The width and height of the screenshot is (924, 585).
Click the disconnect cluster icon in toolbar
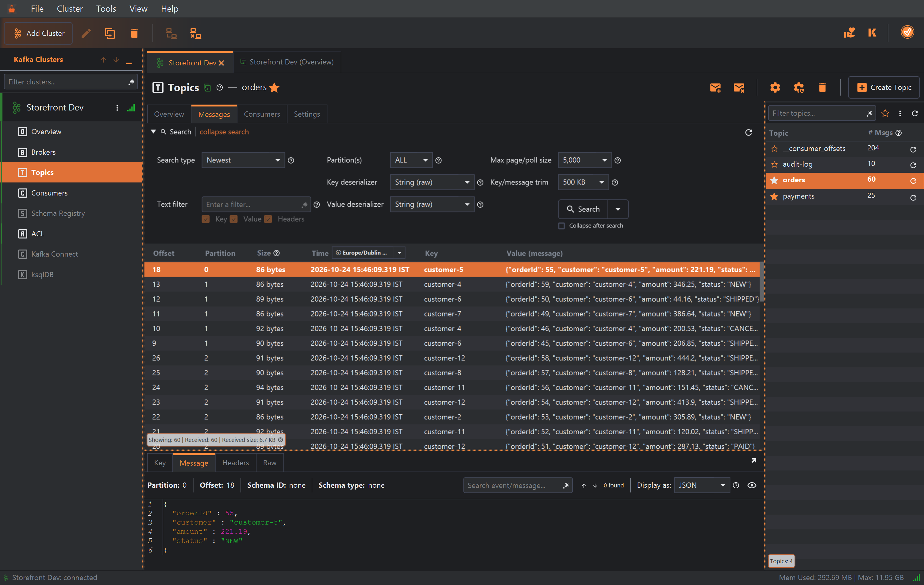195,33
